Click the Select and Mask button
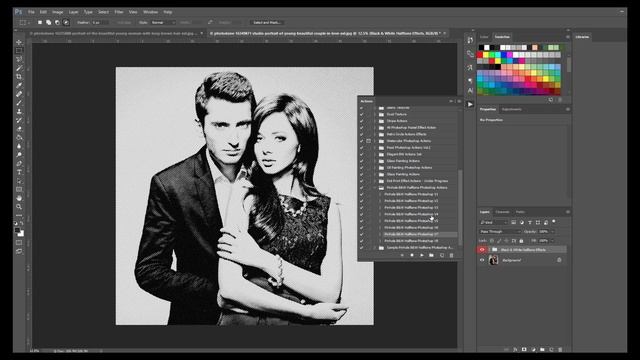 [x=267, y=22]
